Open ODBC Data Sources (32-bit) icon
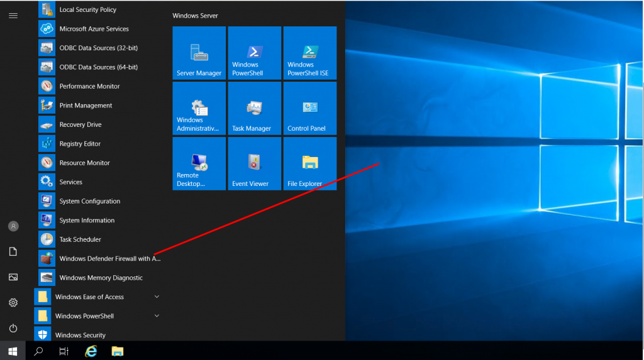 [47, 48]
